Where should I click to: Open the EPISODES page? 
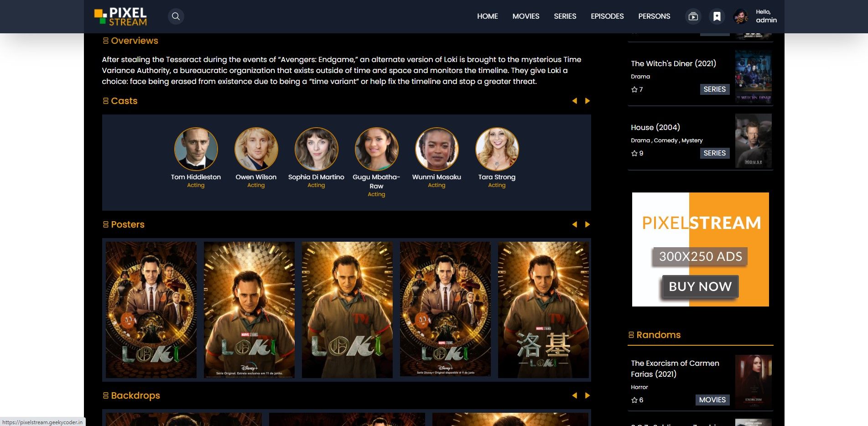pos(607,16)
